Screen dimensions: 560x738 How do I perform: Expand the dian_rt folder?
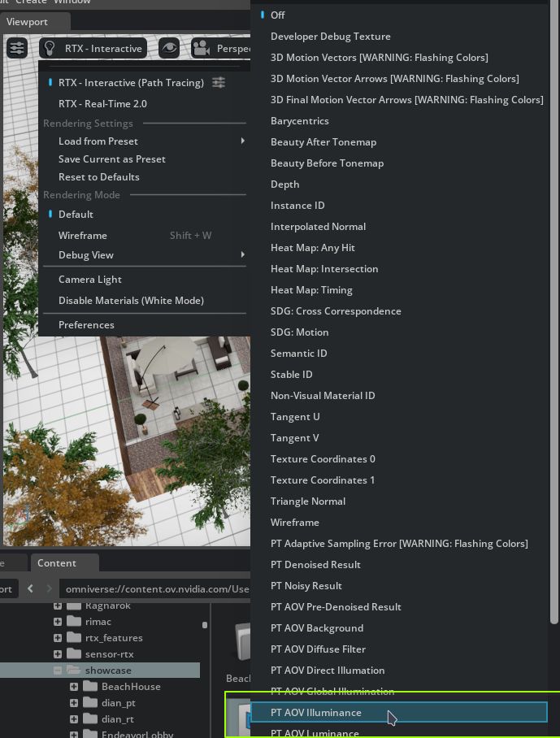74,719
